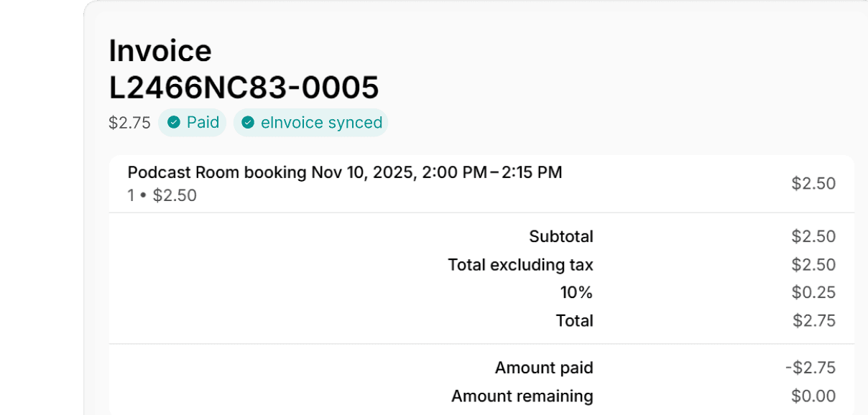
Task: Click the Subtotal label
Action: 561,236
